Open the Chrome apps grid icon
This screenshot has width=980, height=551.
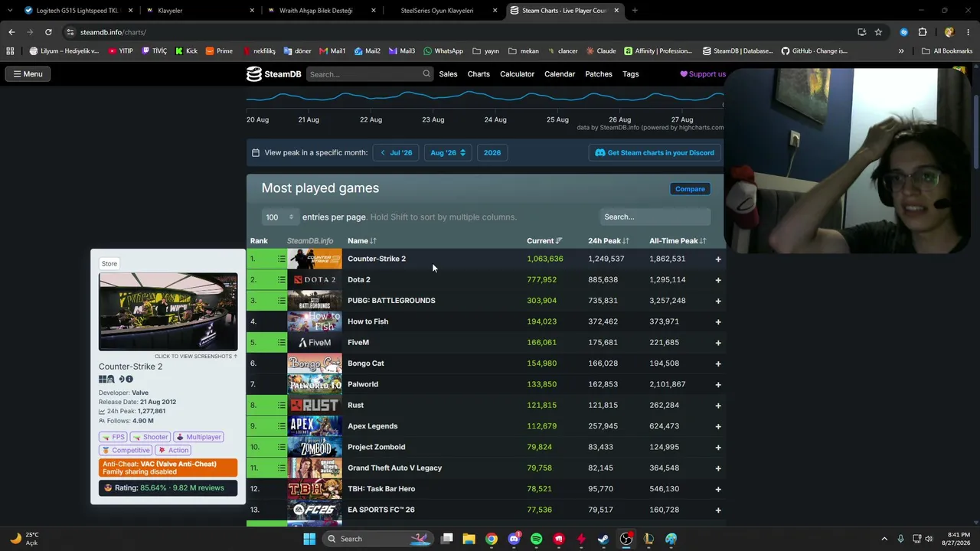(10, 51)
